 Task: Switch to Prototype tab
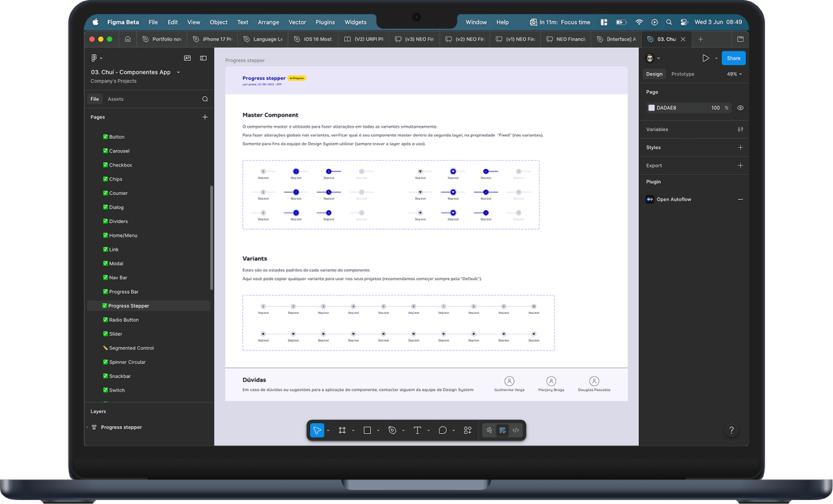tap(683, 74)
